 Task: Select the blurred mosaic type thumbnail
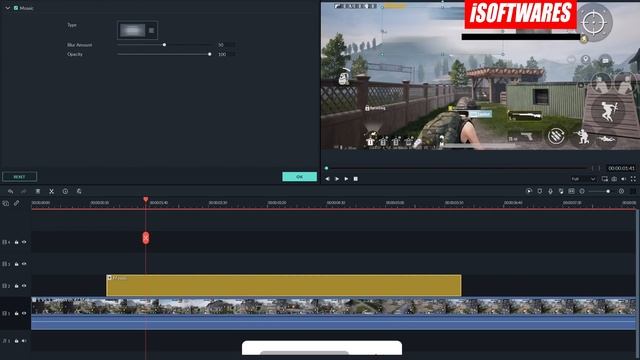coord(132,30)
